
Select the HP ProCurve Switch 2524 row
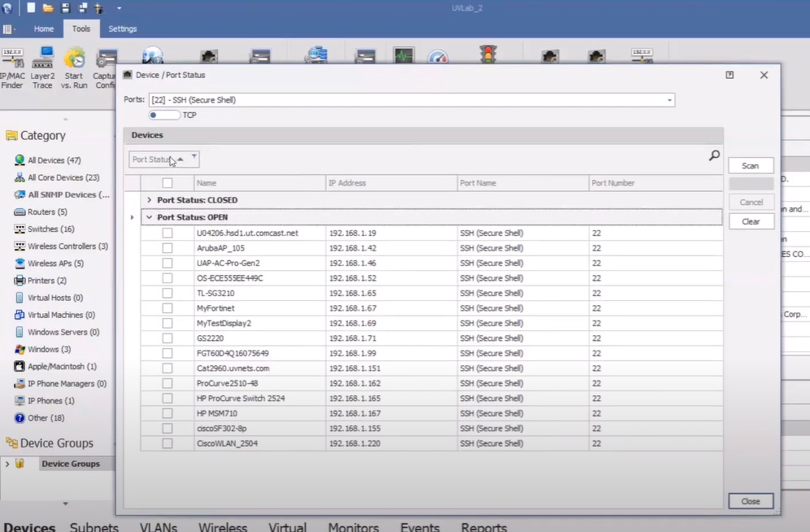point(431,399)
